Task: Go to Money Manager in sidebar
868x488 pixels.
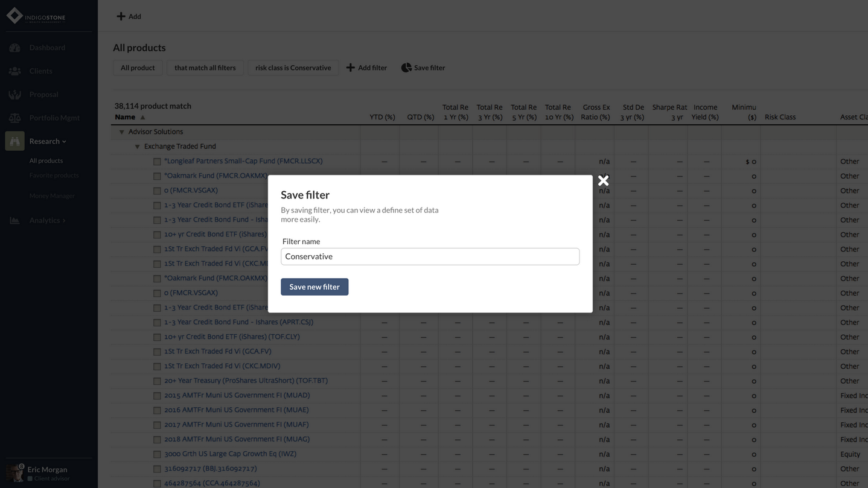Action: 52,196
